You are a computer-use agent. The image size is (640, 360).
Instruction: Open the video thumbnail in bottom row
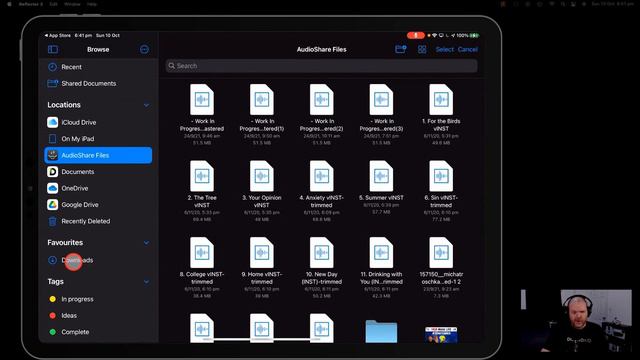coord(441,334)
